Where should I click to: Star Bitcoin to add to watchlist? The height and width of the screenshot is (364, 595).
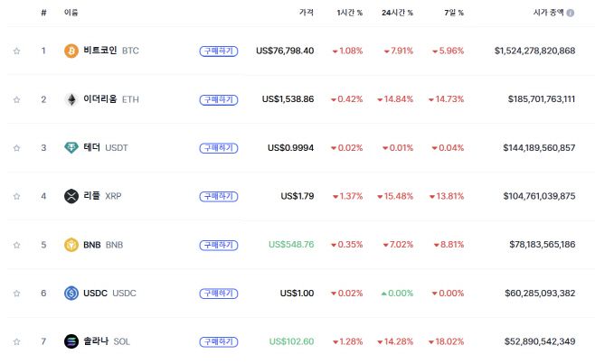(16, 51)
